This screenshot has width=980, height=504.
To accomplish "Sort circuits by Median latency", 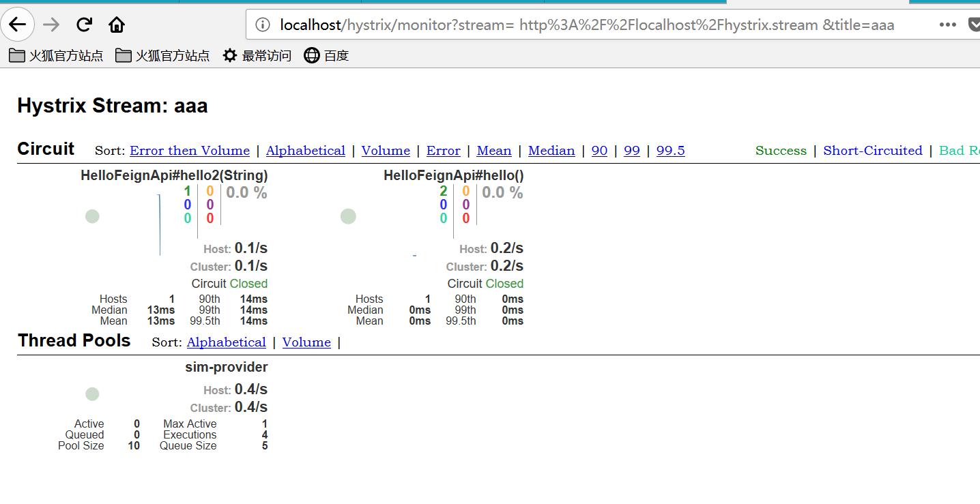I will (551, 151).
